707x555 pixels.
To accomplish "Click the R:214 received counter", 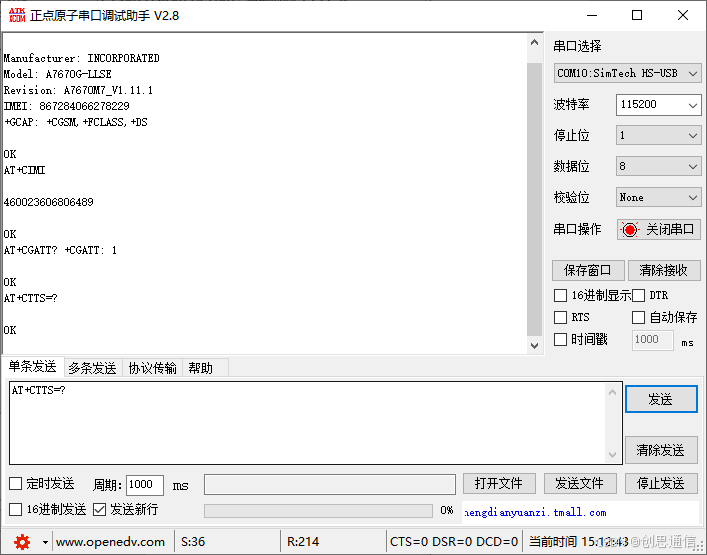I will click(303, 541).
